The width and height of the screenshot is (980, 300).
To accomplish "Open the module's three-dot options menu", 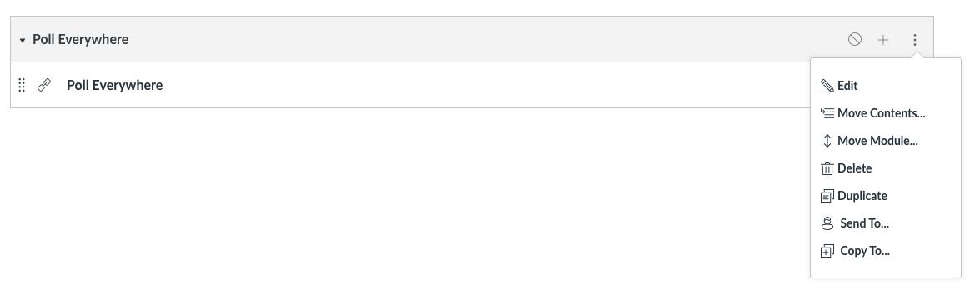I will click(x=915, y=40).
